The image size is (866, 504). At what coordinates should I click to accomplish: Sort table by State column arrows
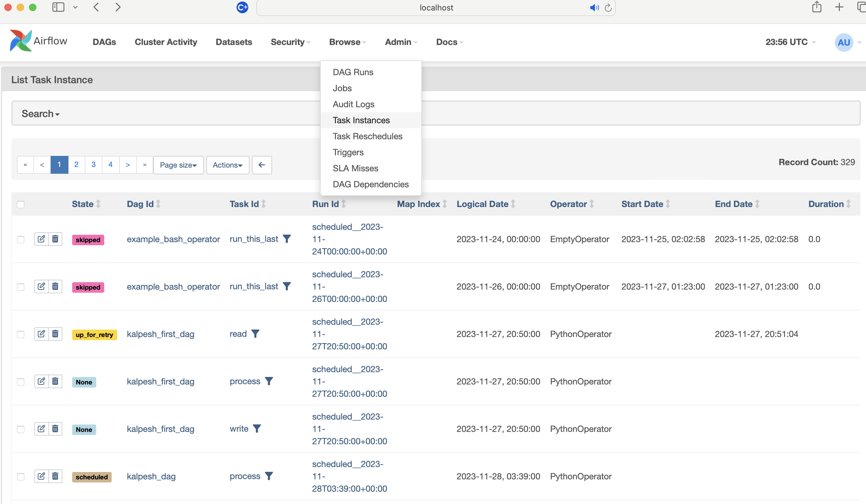pos(98,204)
